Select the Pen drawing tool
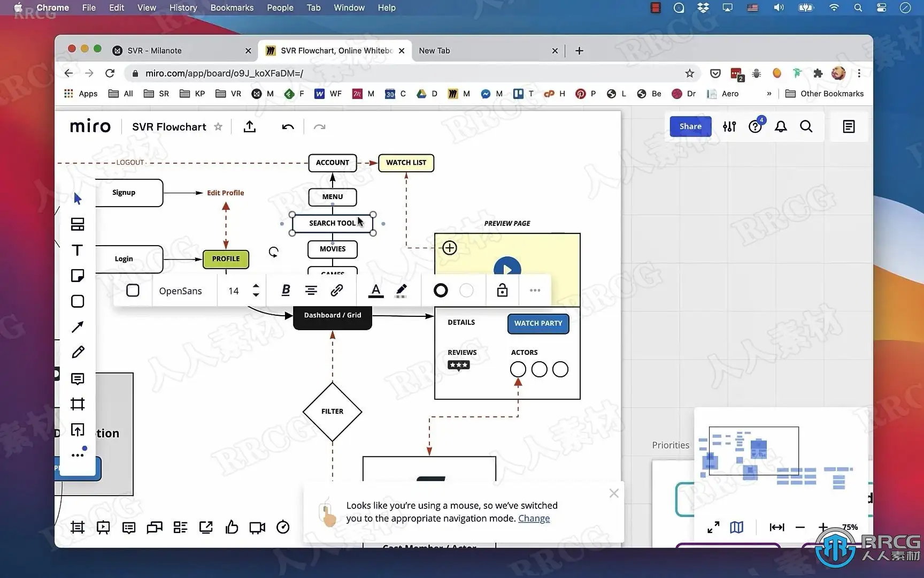 click(x=78, y=352)
